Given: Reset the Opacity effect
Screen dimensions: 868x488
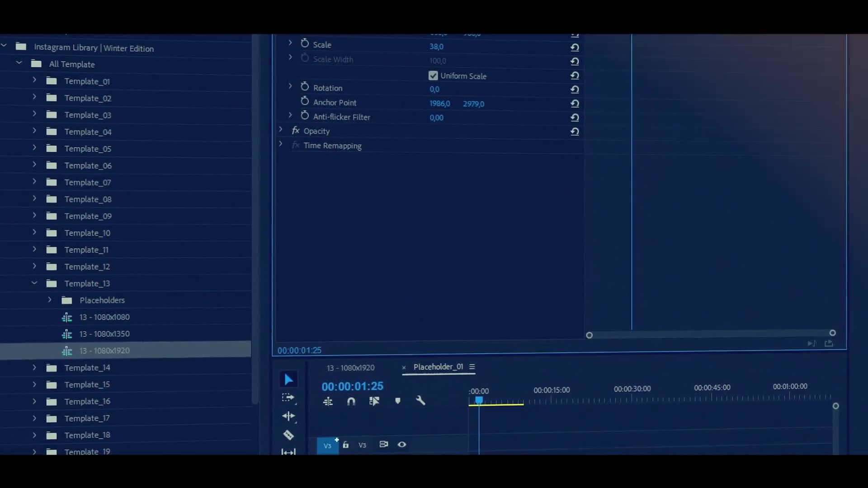Looking at the screenshot, I should pos(575,131).
